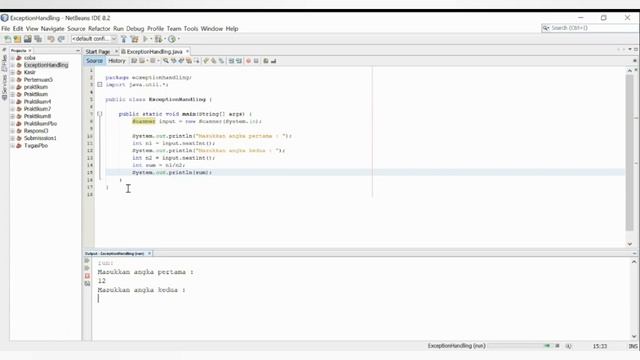This screenshot has width=640, height=360.
Task: Open the default config dropdown
Action: tap(94, 39)
